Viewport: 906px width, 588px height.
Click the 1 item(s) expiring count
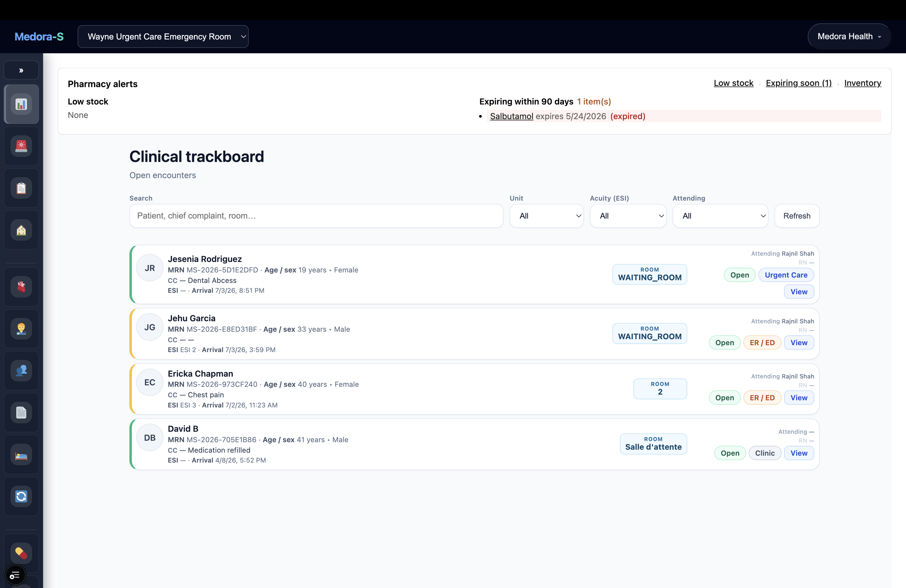coord(594,101)
